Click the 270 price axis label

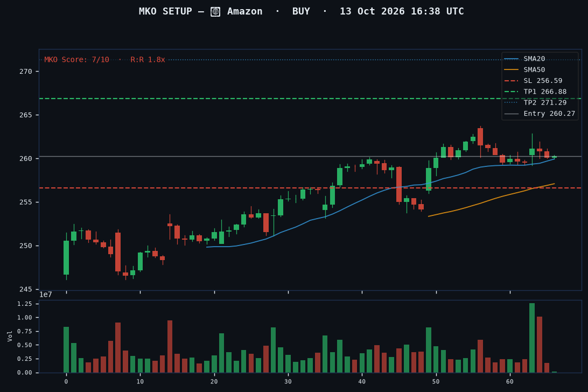(x=25, y=71)
